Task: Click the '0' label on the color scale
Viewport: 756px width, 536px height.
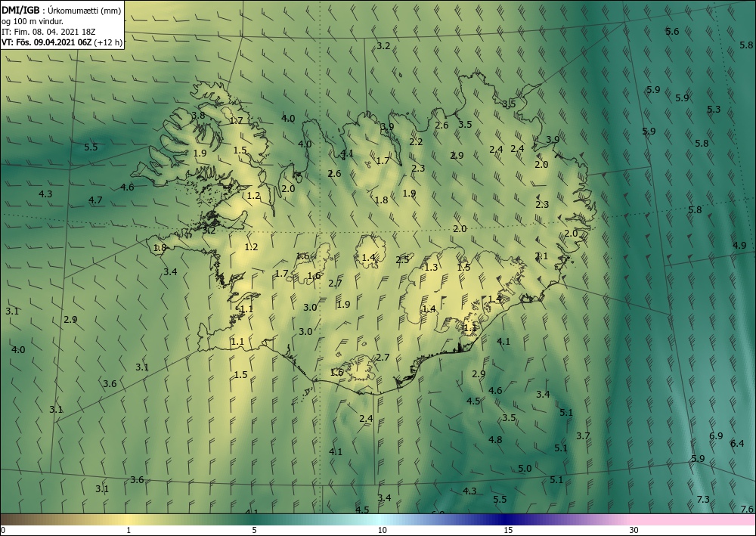Action: click(3, 531)
